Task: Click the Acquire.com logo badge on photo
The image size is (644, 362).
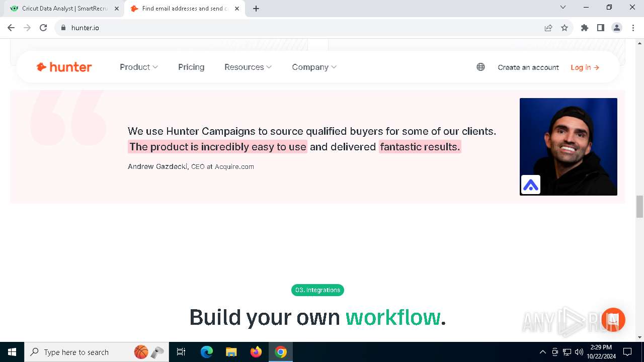Action: [x=530, y=185]
